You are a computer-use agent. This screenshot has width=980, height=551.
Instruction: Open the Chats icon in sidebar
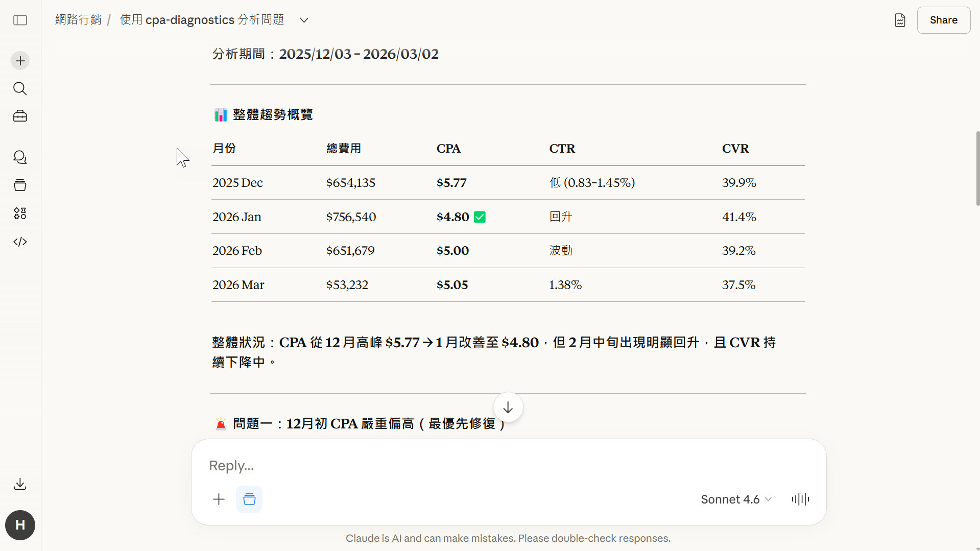click(20, 157)
